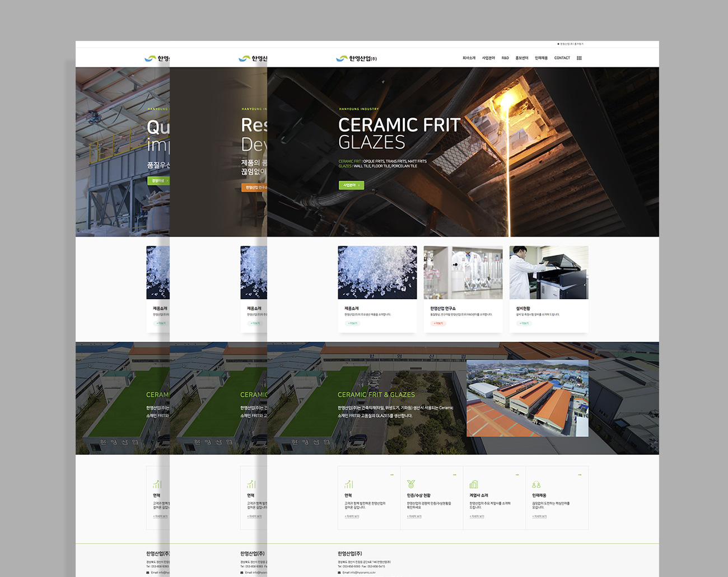Click the people icon of 인재채용 card
The image size is (728, 577).
tap(536, 485)
